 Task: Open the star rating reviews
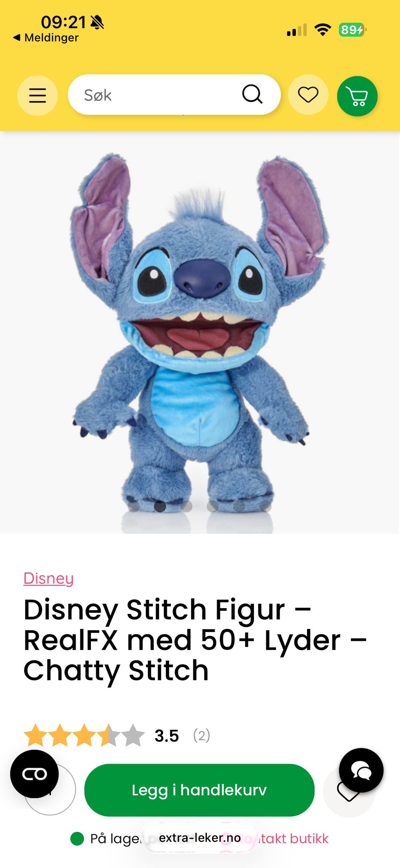pos(84,735)
